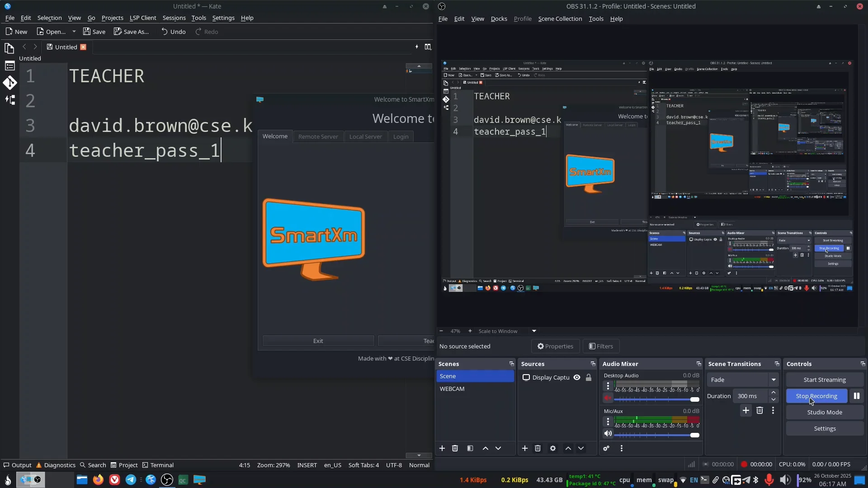868x488 pixels.
Task: Toggle Kate's Output panel
Action: 18,465
